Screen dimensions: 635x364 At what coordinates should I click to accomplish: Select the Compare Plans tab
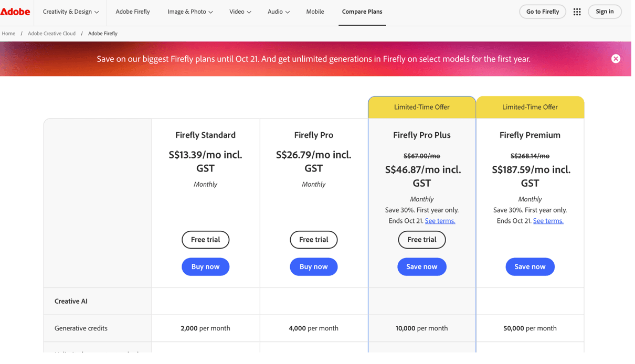click(362, 12)
